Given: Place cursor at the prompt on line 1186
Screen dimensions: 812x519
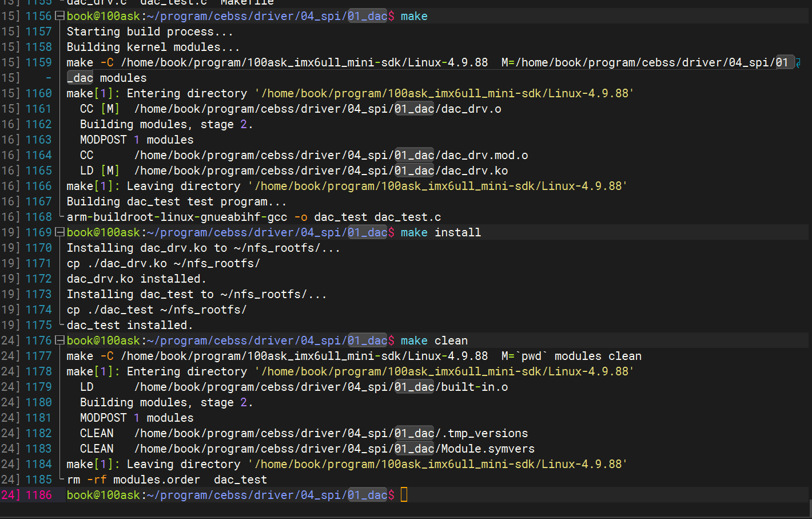Looking at the screenshot, I should (404, 495).
